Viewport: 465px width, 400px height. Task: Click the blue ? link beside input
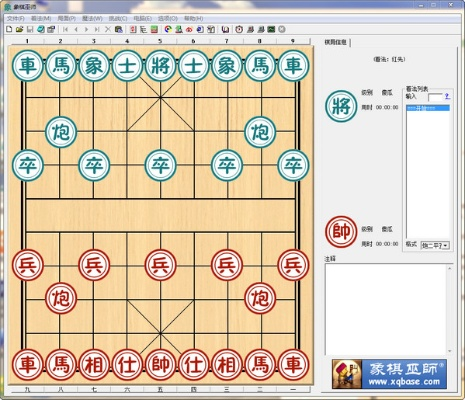click(447, 97)
